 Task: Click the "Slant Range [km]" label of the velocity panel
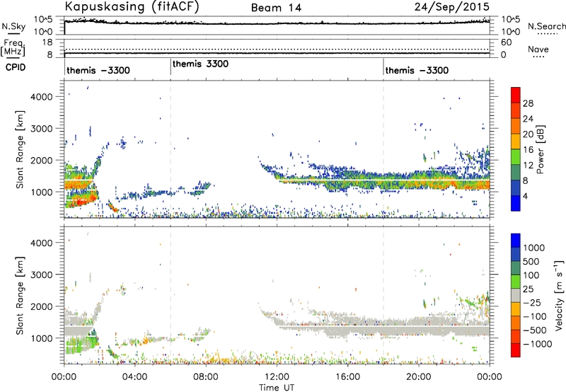point(20,296)
